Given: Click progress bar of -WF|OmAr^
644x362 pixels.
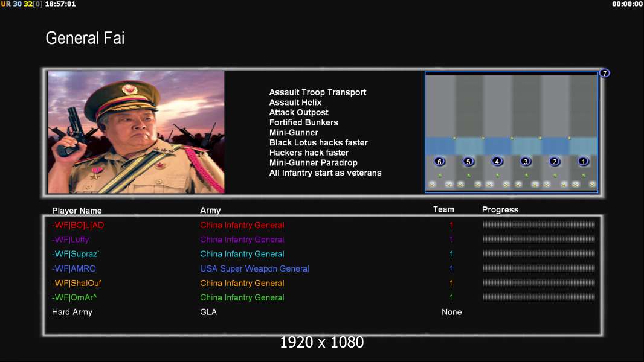Looking at the screenshot, I should point(539,297).
